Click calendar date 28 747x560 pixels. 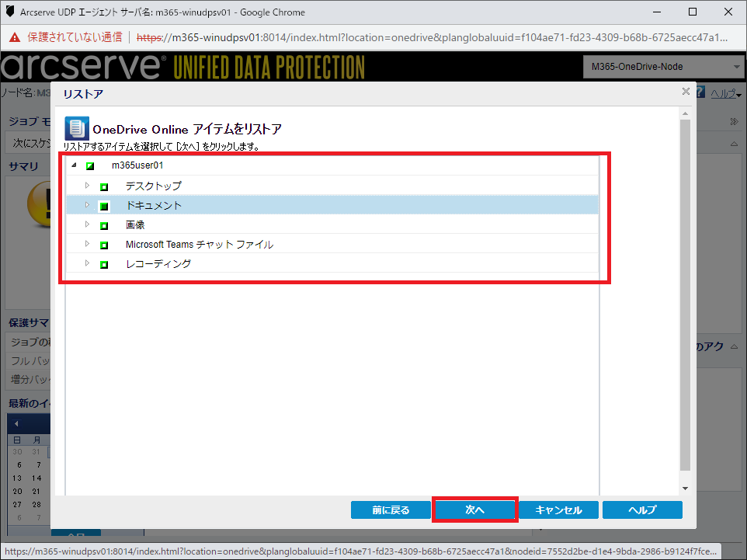click(x=36, y=504)
